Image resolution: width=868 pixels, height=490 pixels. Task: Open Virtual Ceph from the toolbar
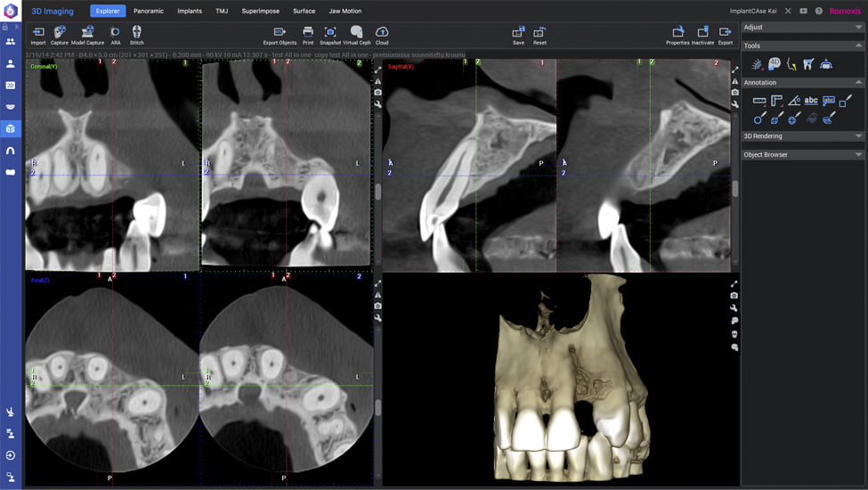click(x=356, y=32)
